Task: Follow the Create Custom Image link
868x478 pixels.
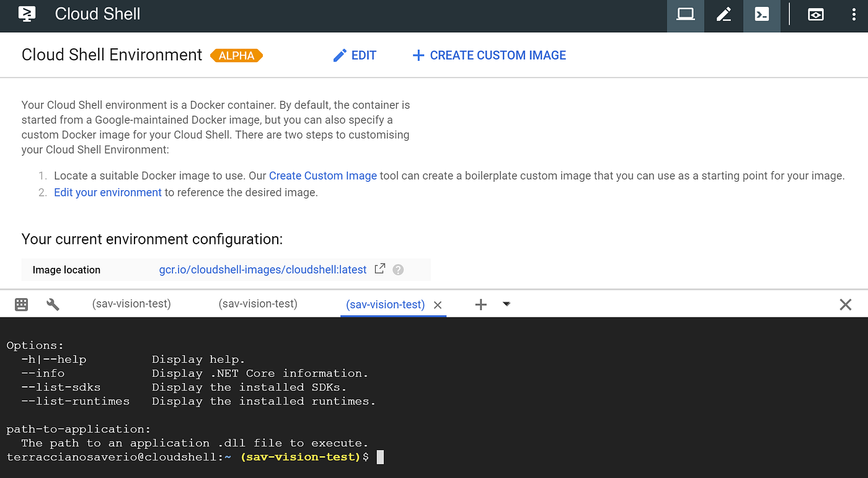Action: (323, 175)
